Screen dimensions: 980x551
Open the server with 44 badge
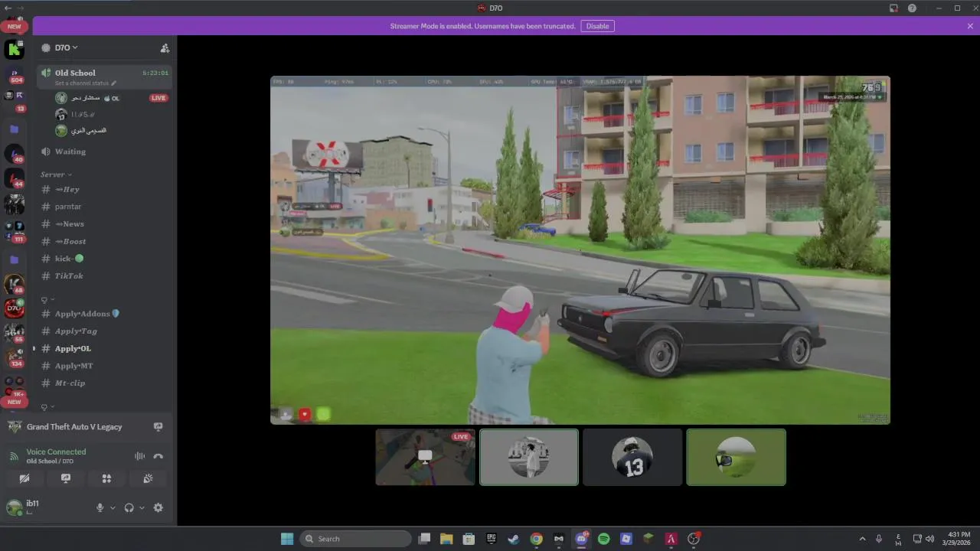click(x=15, y=178)
